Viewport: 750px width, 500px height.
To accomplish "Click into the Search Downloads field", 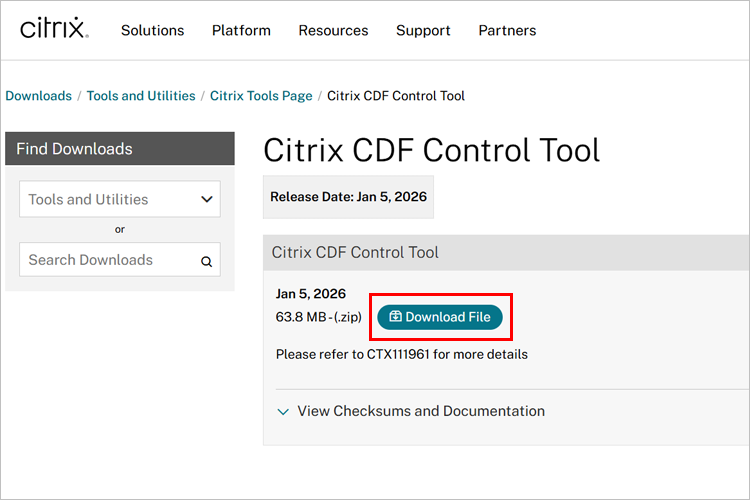I will tap(120, 260).
